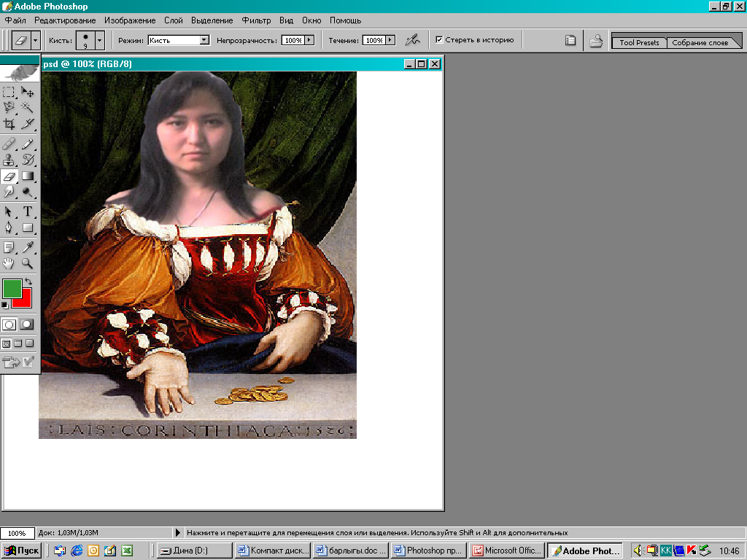The width and height of the screenshot is (747, 560).
Task: Select the Gradient tool
Action: tap(28, 176)
